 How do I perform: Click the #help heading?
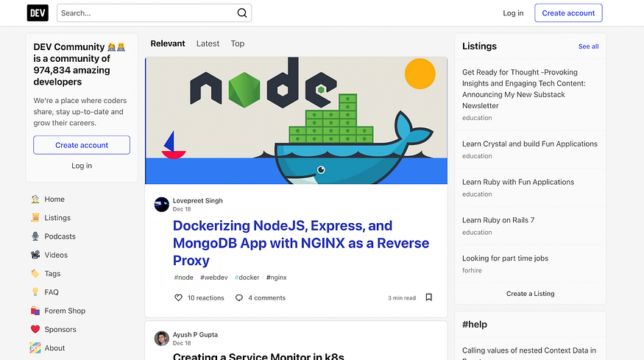[x=475, y=324]
